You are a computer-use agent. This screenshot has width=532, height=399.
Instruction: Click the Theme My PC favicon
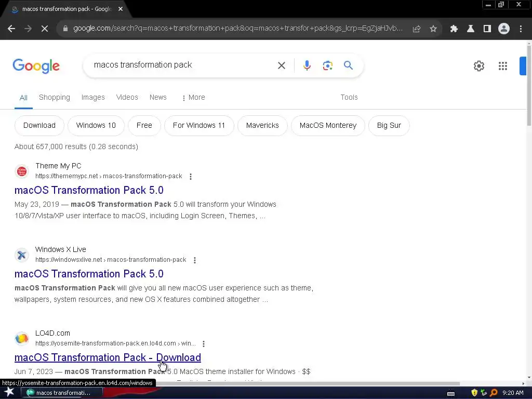[x=22, y=171]
